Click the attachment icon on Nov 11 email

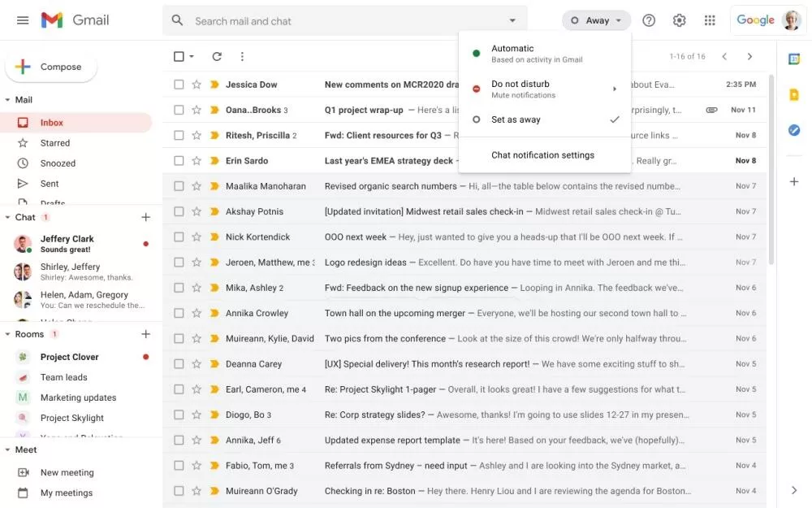click(x=711, y=110)
